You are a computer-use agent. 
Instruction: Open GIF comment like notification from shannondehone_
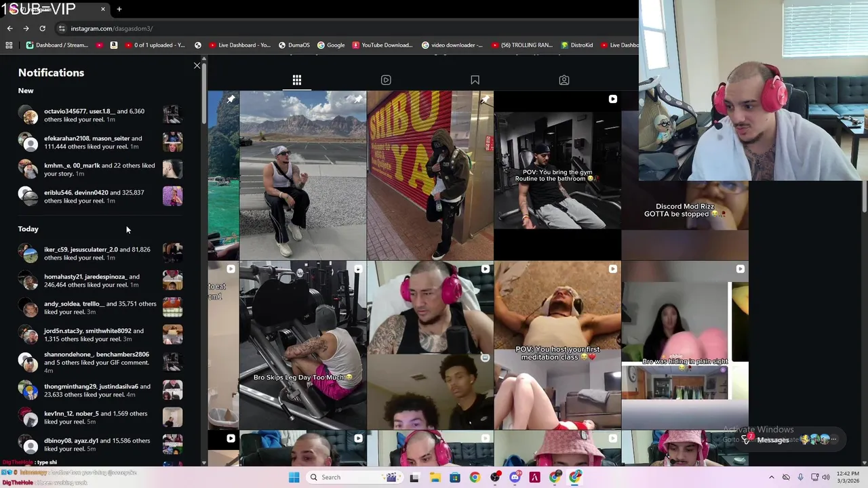(x=100, y=363)
